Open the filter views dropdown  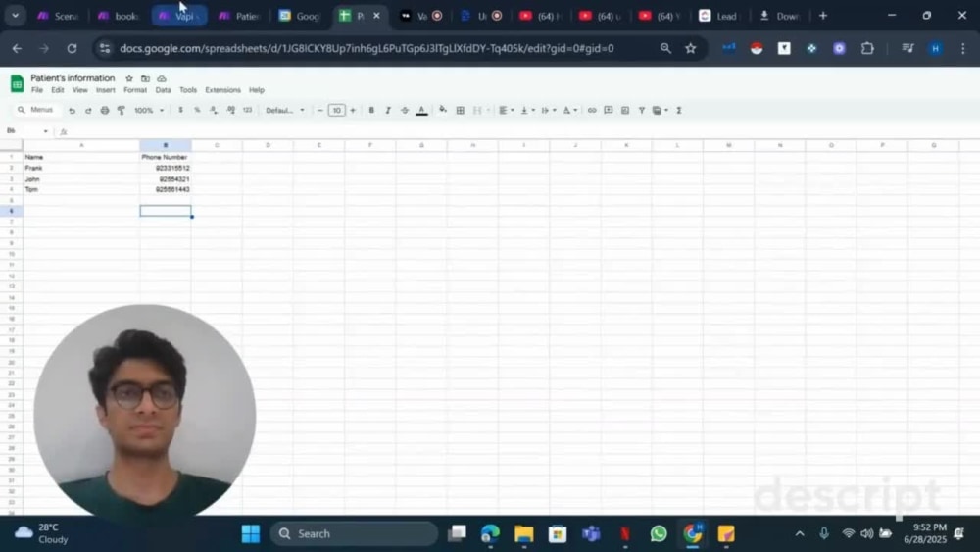point(660,110)
